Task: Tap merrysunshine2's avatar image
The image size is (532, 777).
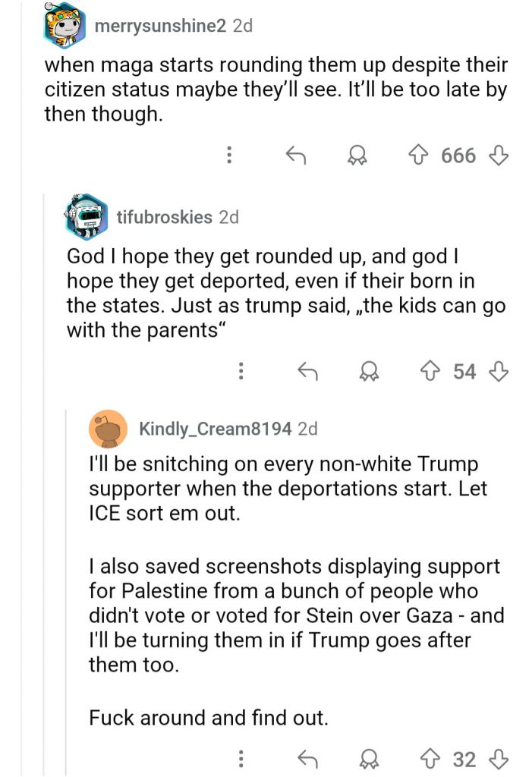Action: (65, 23)
